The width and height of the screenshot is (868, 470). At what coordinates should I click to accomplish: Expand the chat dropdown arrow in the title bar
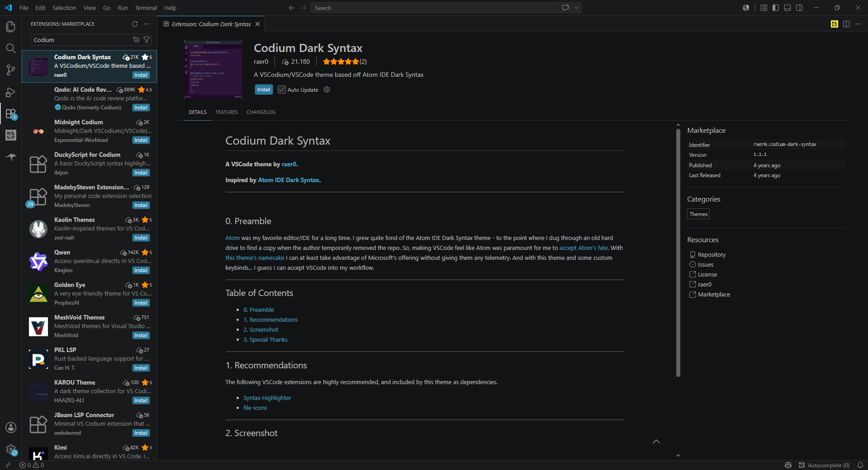577,8
